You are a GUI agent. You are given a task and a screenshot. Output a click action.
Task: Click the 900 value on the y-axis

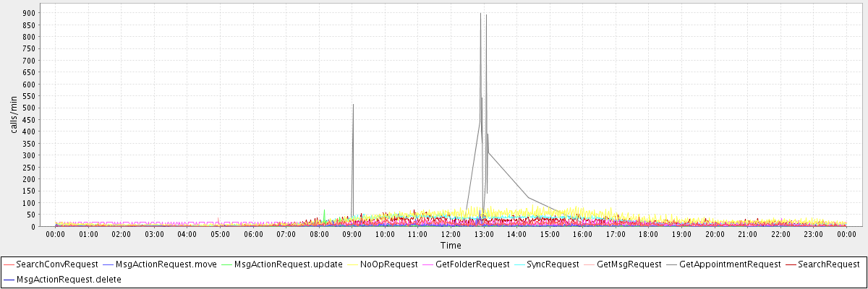[29, 13]
